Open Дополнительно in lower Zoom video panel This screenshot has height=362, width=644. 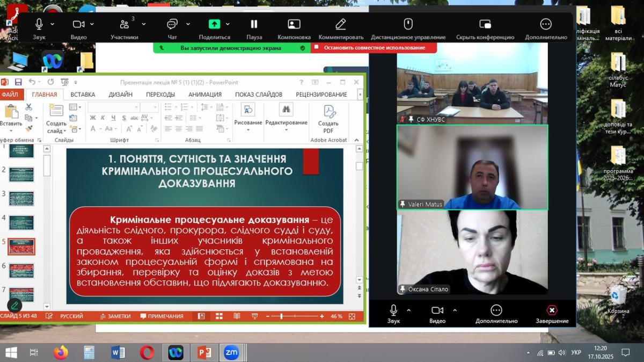click(x=496, y=314)
